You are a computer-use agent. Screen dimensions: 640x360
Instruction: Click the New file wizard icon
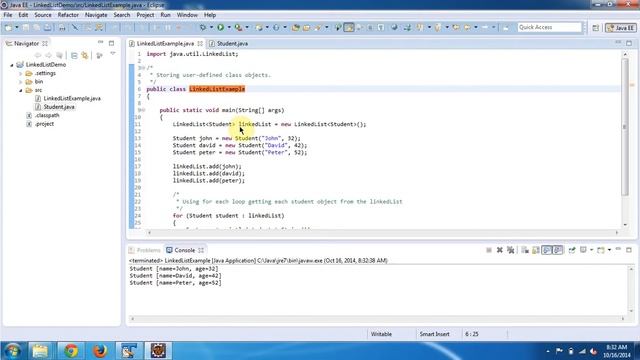click(x=9, y=27)
